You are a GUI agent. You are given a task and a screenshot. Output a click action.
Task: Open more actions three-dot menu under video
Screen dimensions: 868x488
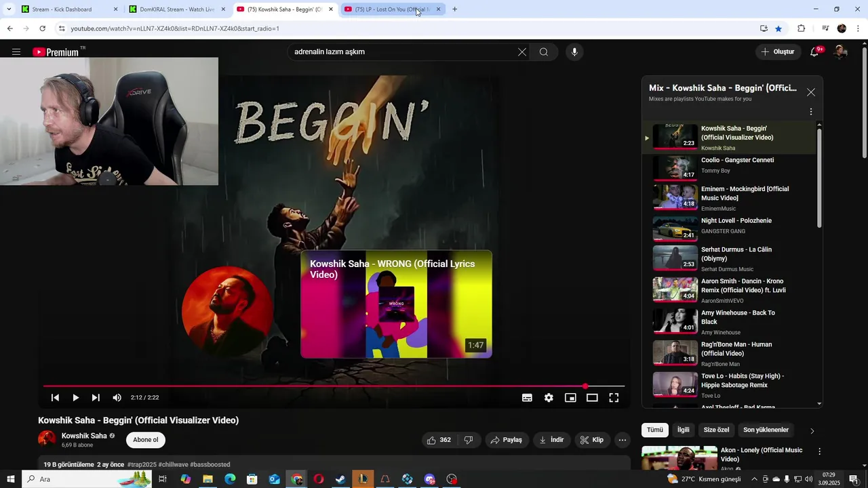pos(623,440)
